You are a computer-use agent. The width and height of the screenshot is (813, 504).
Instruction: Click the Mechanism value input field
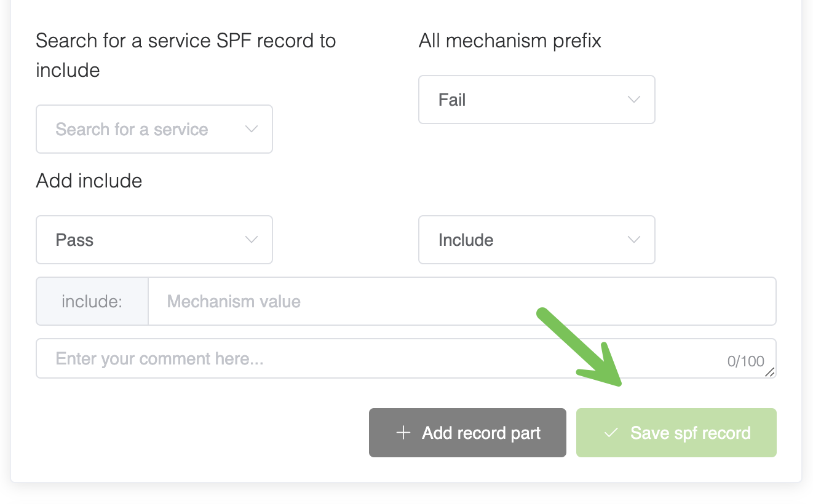pyautogui.click(x=462, y=301)
